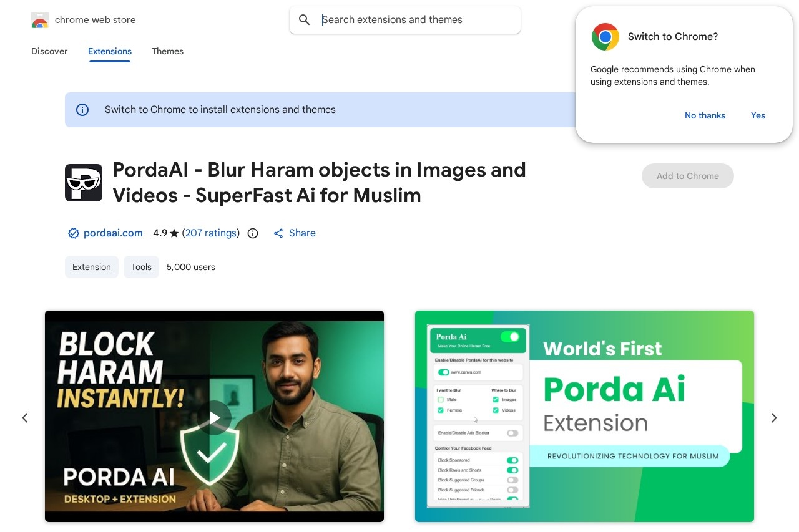Viewport: 799px width, 532px height.
Task: Check the Male checkbox in the preview screenshot
Action: (x=442, y=399)
